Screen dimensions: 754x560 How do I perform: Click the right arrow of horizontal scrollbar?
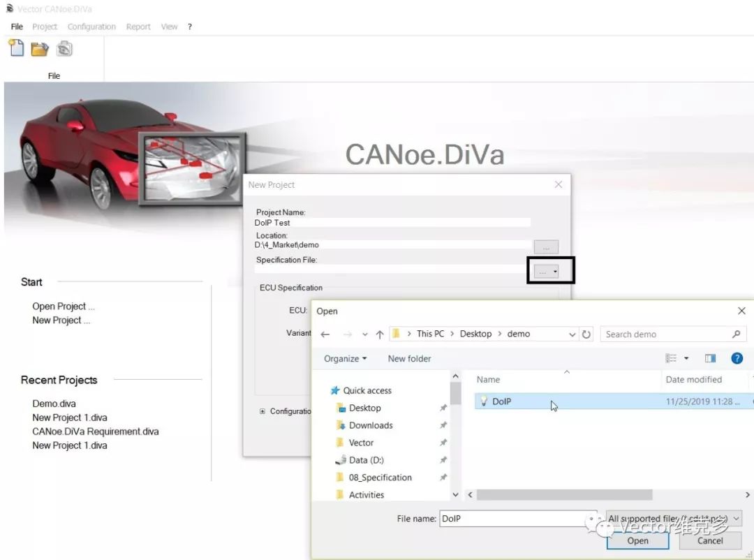point(747,494)
